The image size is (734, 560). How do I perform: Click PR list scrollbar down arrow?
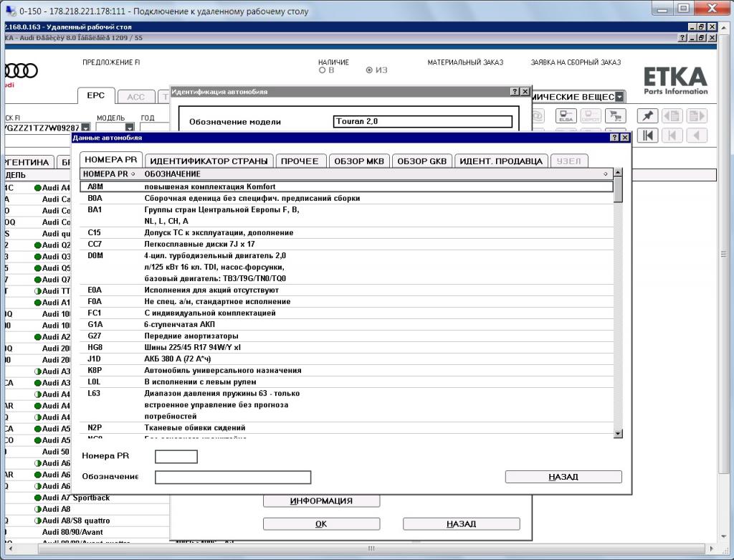point(618,434)
